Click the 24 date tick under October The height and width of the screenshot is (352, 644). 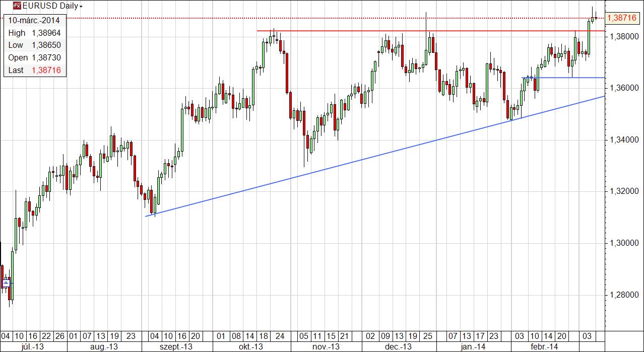point(280,336)
